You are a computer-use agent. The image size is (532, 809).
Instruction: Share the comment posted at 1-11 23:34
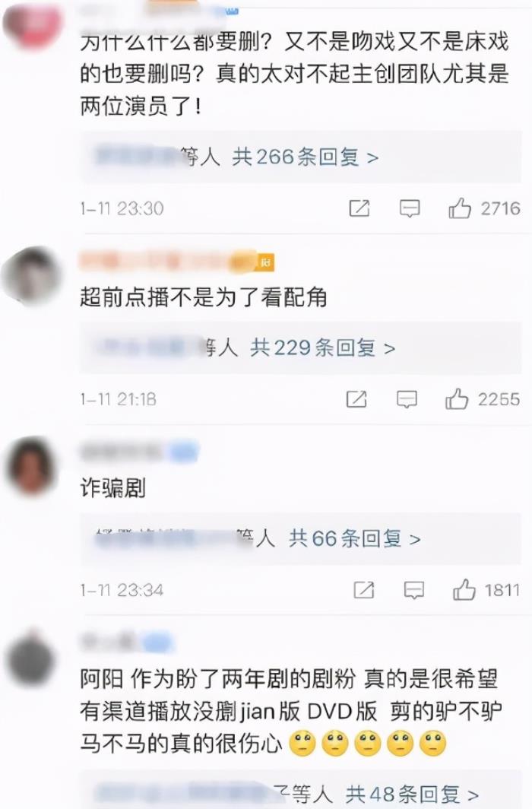click(363, 590)
